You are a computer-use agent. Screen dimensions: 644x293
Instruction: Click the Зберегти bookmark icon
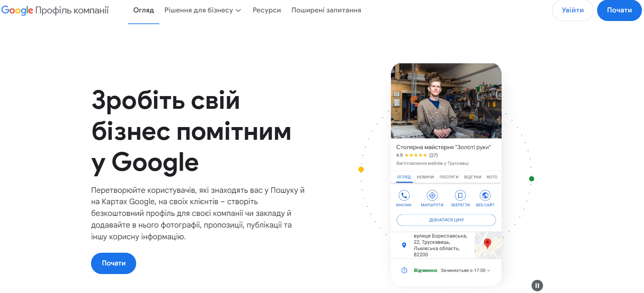coord(460,196)
